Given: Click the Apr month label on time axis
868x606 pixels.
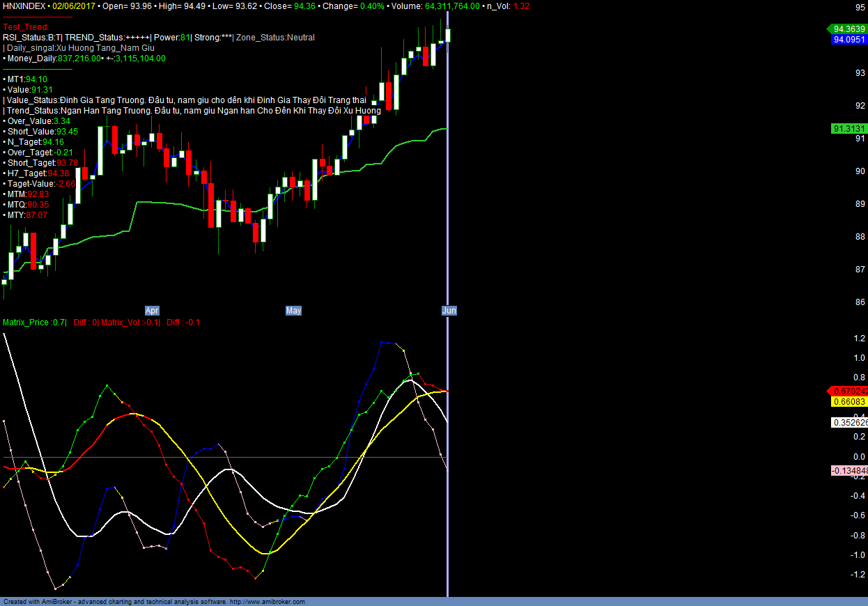Looking at the screenshot, I should (x=152, y=311).
